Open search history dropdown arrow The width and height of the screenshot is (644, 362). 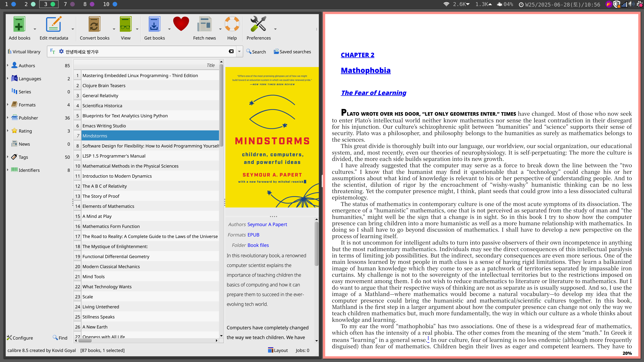tap(239, 51)
